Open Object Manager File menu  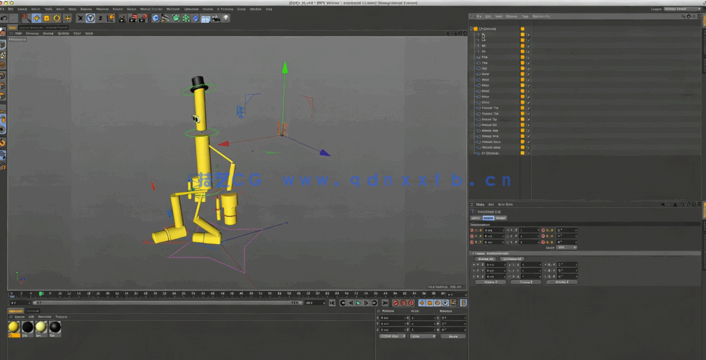478,16
